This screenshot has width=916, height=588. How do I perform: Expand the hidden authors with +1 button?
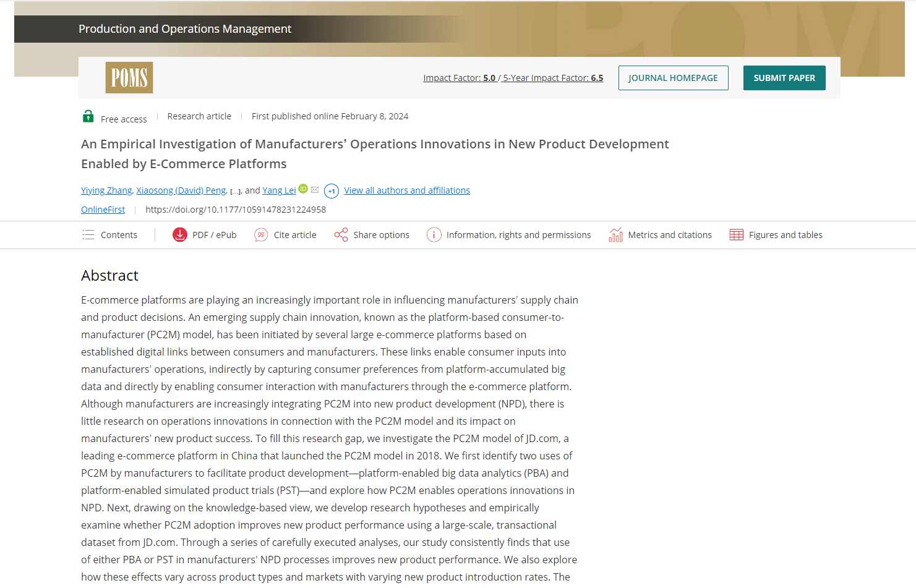[332, 191]
